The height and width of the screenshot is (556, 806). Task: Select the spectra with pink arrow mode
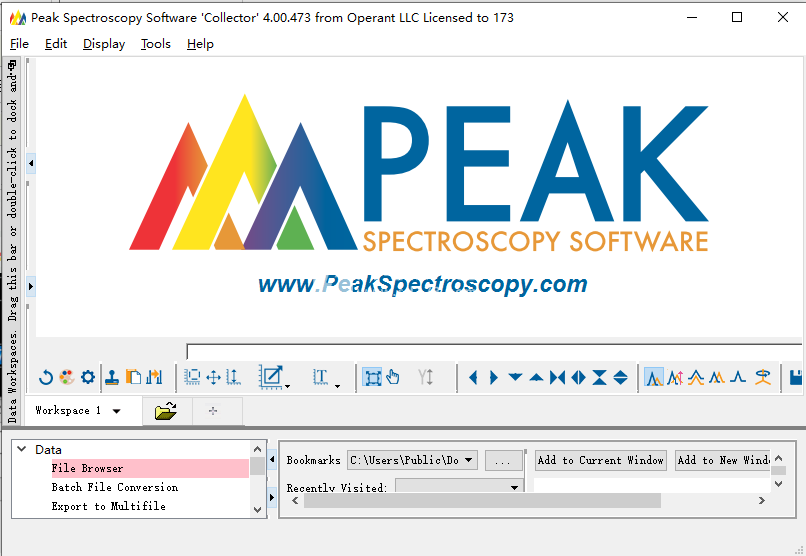675,378
